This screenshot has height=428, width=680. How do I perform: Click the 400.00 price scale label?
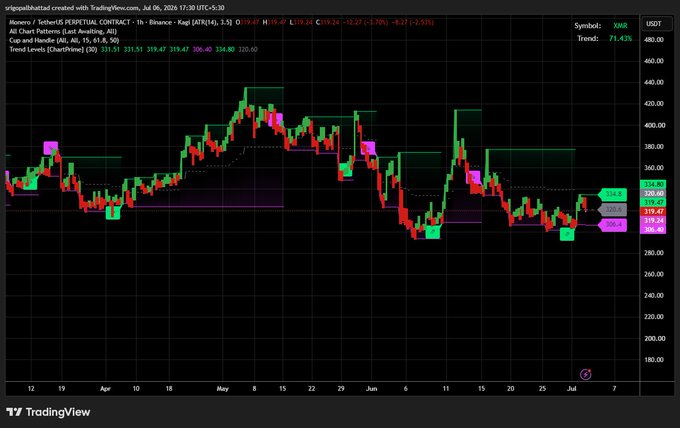point(654,125)
